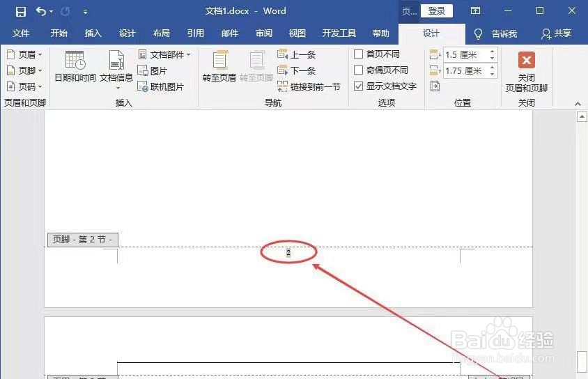This screenshot has width=588, height=379.
Task: Insert a 联机图片 online picture
Action: [x=160, y=86]
